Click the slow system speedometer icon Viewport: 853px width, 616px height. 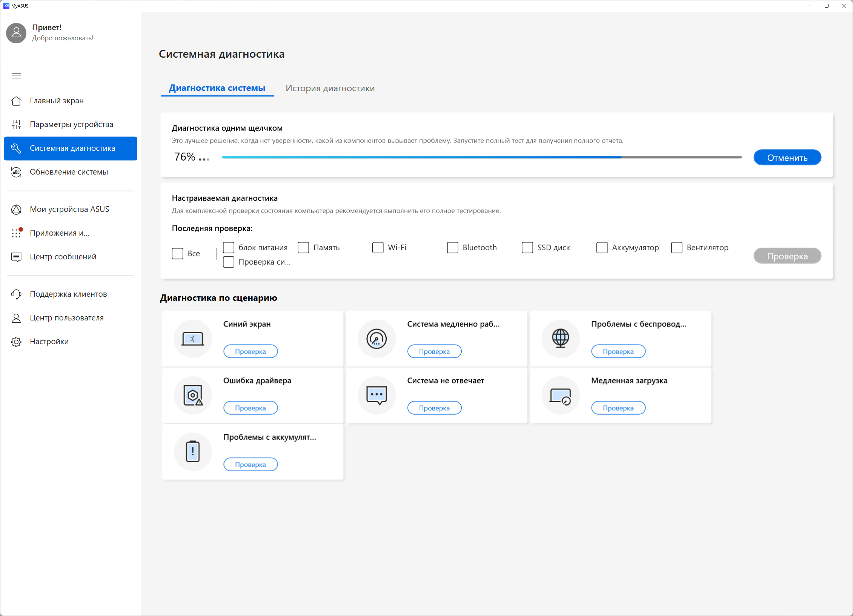click(377, 339)
